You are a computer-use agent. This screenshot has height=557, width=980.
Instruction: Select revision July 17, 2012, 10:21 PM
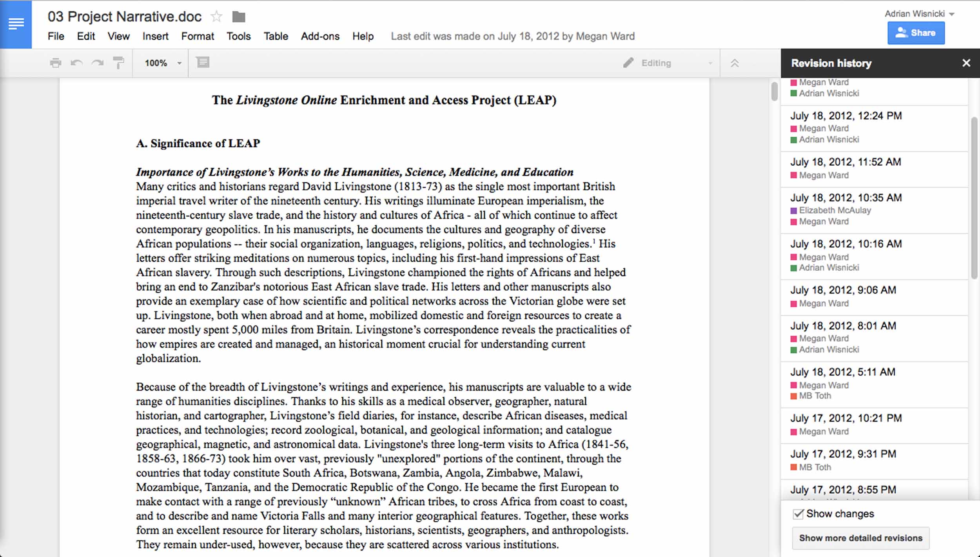pyautogui.click(x=874, y=425)
